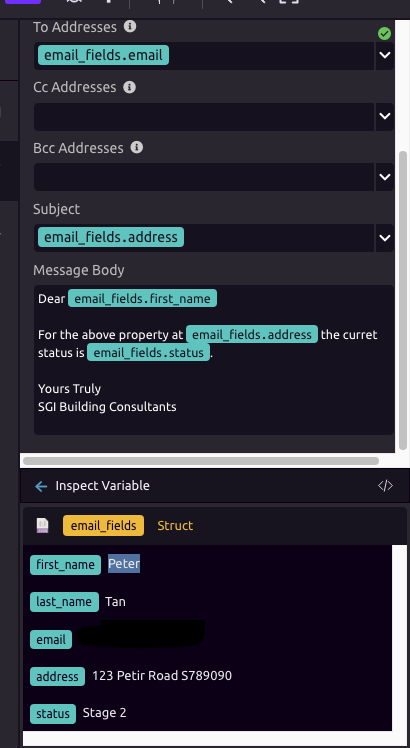Click the Bcc Addresses input field

[204, 177]
